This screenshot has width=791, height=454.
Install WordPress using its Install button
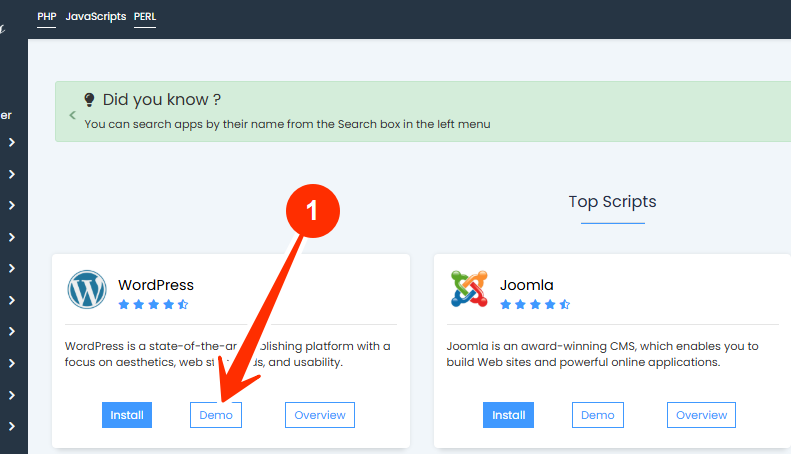tap(127, 415)
